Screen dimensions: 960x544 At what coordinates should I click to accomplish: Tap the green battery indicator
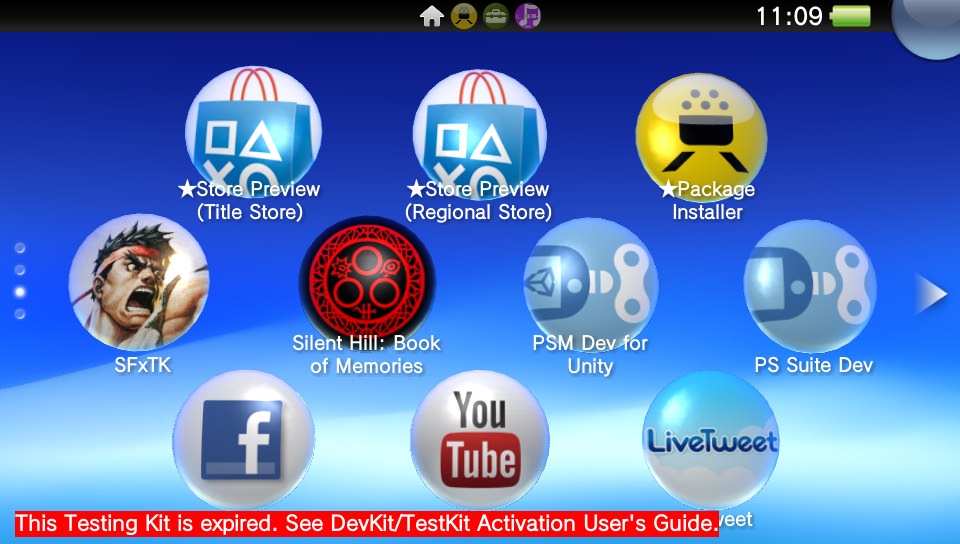coord(850,17)
